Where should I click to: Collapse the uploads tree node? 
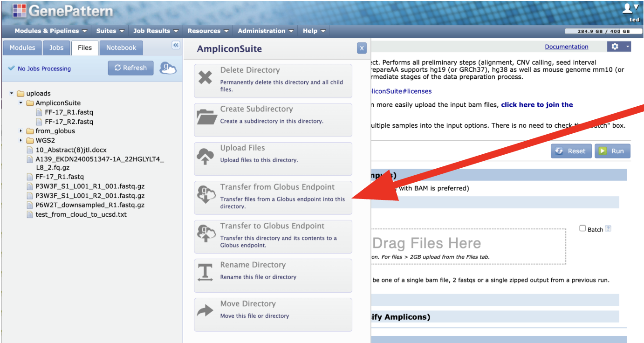pos(12,94)
